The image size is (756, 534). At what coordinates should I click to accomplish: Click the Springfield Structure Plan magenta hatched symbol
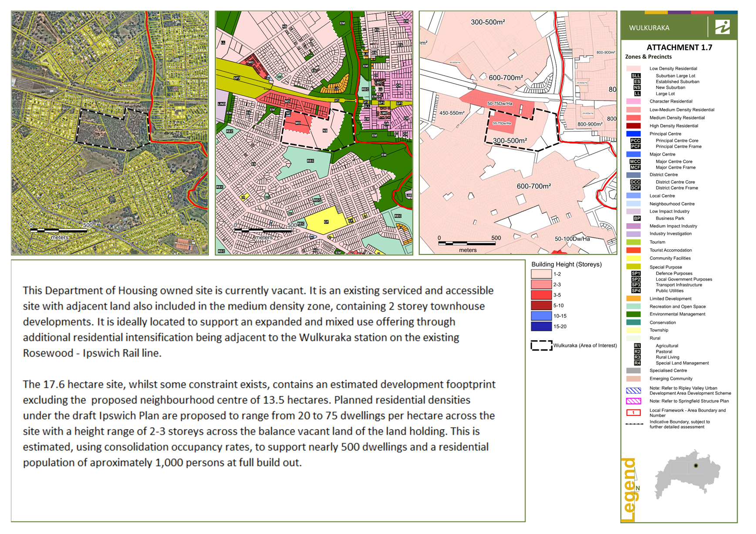click(633, 401)
